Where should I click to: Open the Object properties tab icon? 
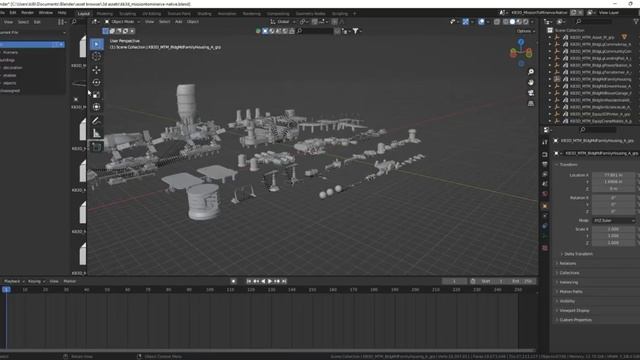(545, 206)
